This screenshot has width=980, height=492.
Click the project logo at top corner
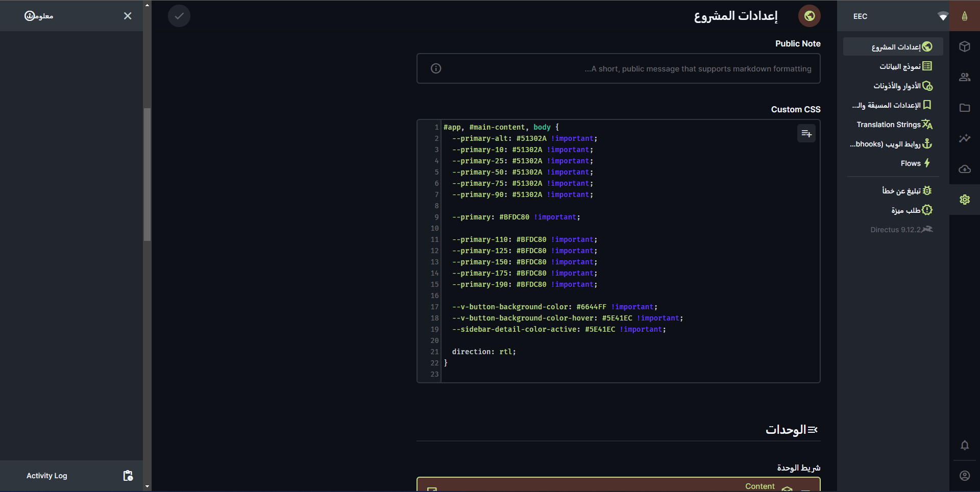[x=965, y=16]
